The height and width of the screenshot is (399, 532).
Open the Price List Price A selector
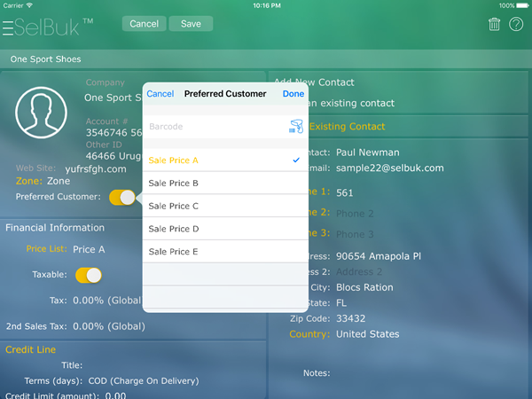click(x=89, y=250)
